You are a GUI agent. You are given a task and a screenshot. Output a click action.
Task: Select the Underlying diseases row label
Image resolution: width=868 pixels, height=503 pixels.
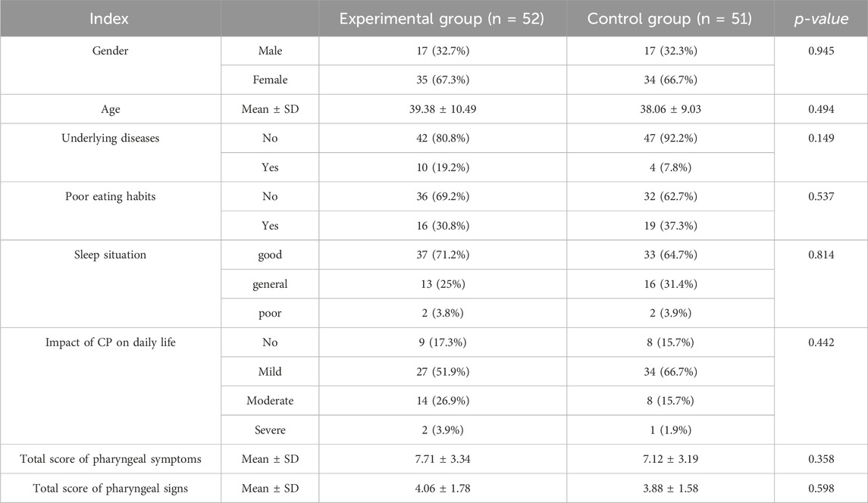coord(110,139)
